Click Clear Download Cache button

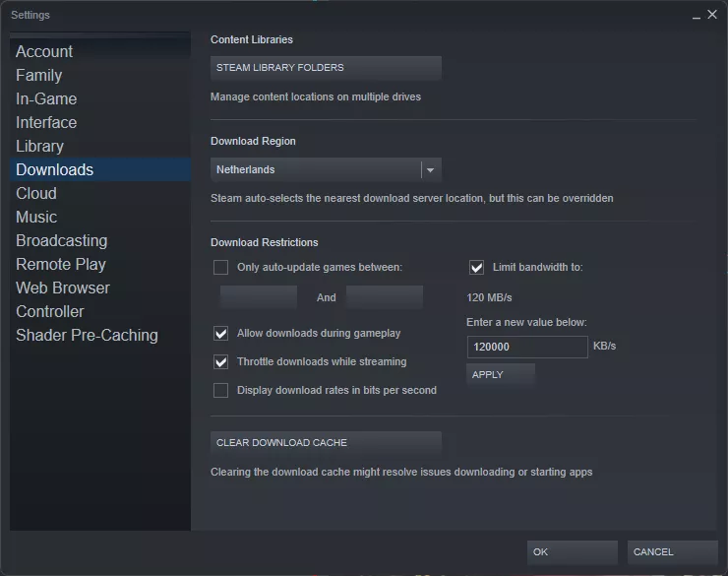point(326,443)
